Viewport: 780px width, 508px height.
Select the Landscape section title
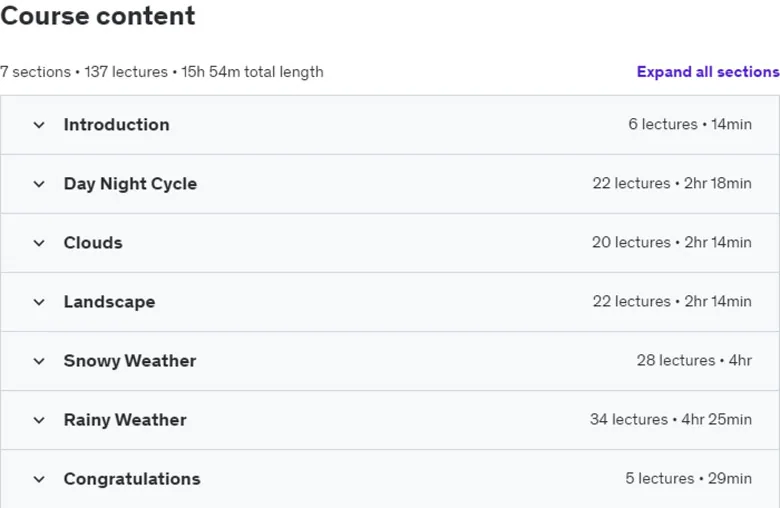point(109,302)
